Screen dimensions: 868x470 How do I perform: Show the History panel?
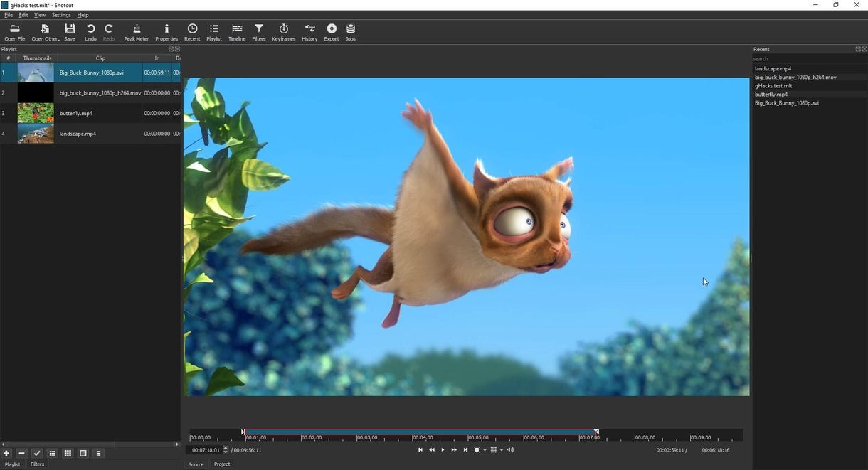[309, 32]
